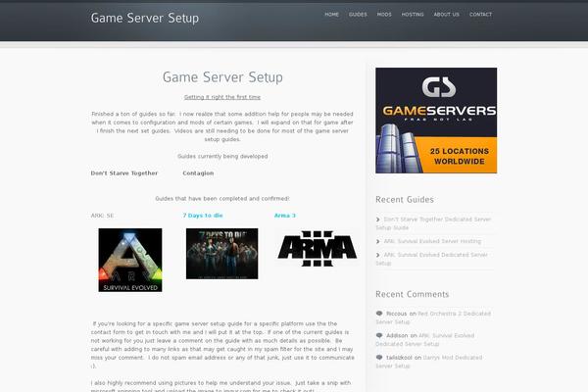Click comment bubble icon next to Riccous
The width and height of the screenshot is (588, 392).
[x=379, y=314]
